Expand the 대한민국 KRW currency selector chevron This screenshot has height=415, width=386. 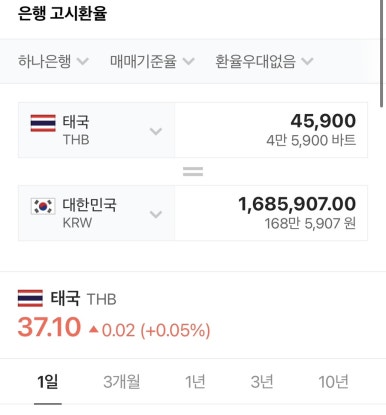coord(156,214)
